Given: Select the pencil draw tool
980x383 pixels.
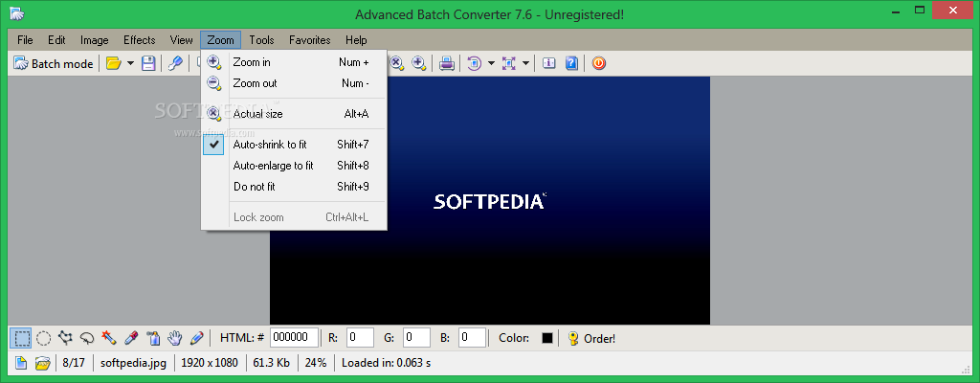Looking at the screenshot, I should coord(197,339).
